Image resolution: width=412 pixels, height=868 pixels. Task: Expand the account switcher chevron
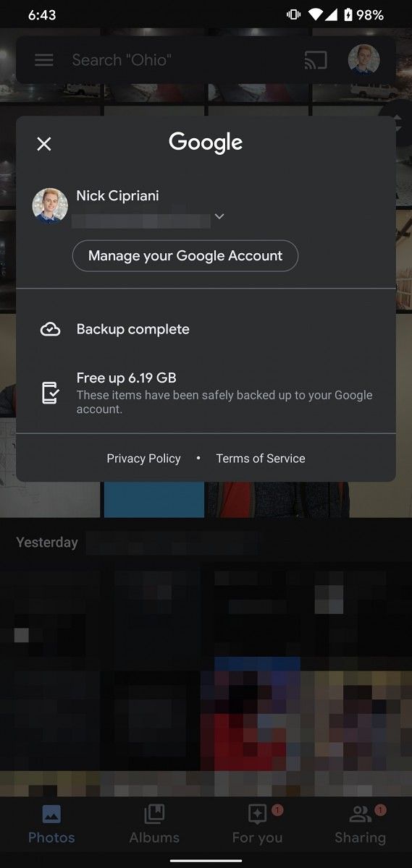point(219,216)
